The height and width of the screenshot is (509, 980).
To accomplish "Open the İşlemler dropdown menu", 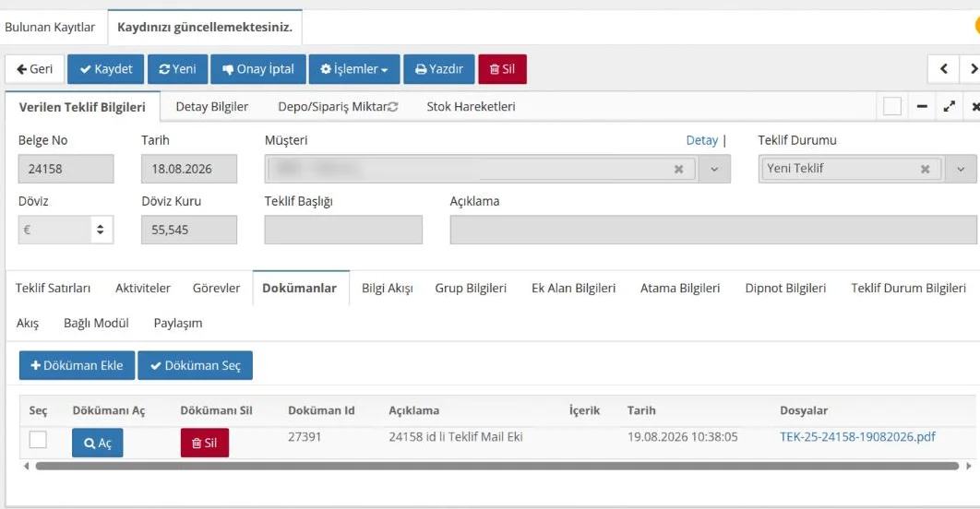I will point(354,69).
